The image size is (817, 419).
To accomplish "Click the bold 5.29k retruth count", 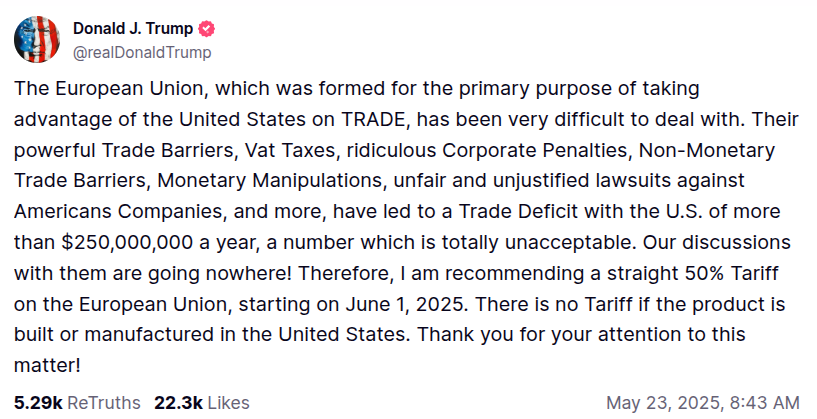I will (38, 403).
